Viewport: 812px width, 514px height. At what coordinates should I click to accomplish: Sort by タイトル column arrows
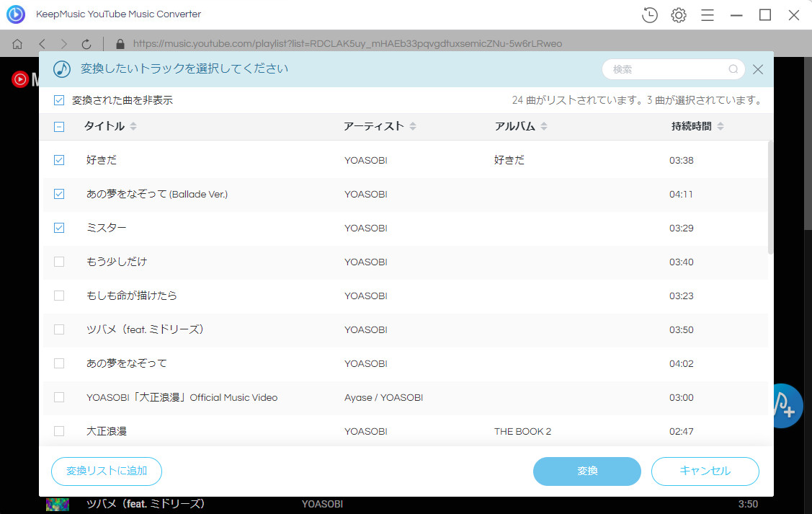click(x=133, y=126)
